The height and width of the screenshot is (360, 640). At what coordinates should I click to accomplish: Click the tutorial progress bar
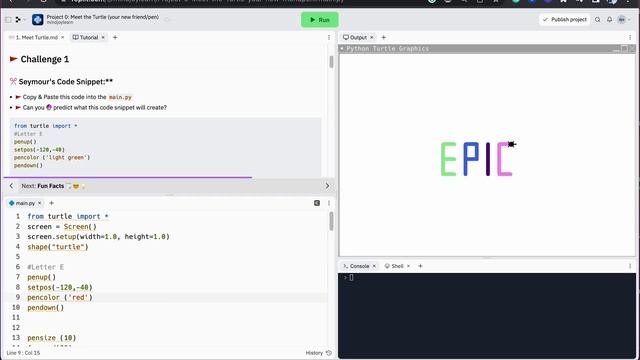(128, 177)
